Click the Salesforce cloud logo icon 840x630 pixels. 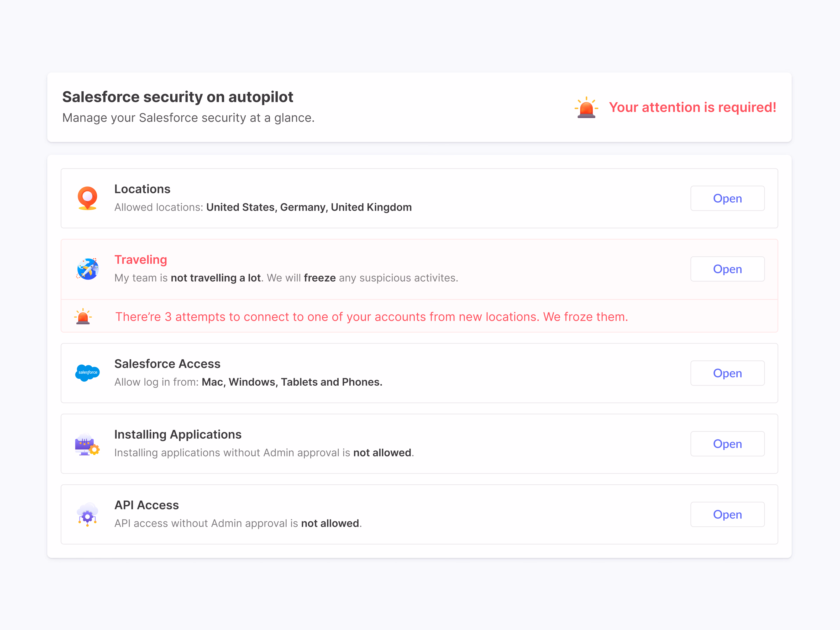(87, 372)
